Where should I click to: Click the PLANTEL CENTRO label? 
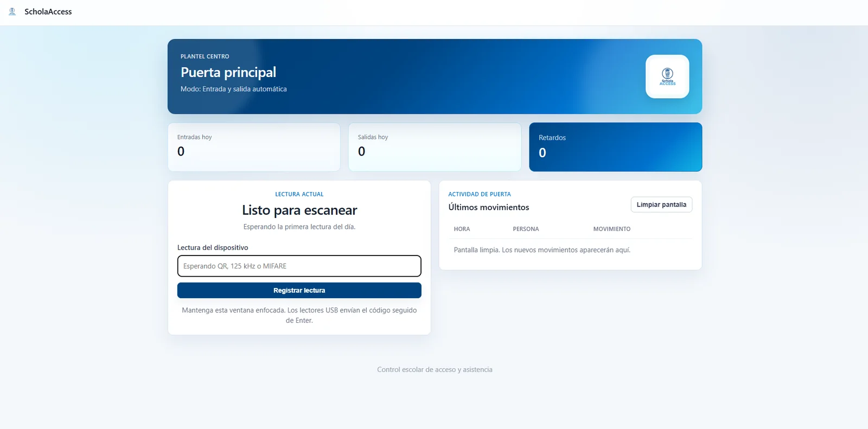(x=205, y=56)
